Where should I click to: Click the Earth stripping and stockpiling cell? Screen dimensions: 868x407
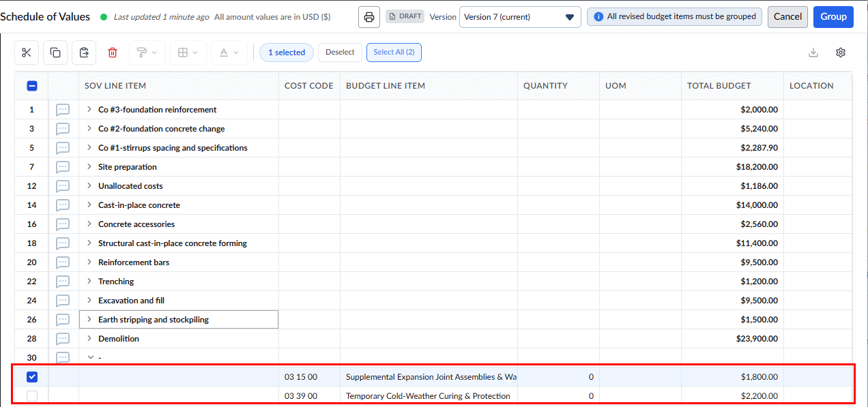(x=179, y=320)
